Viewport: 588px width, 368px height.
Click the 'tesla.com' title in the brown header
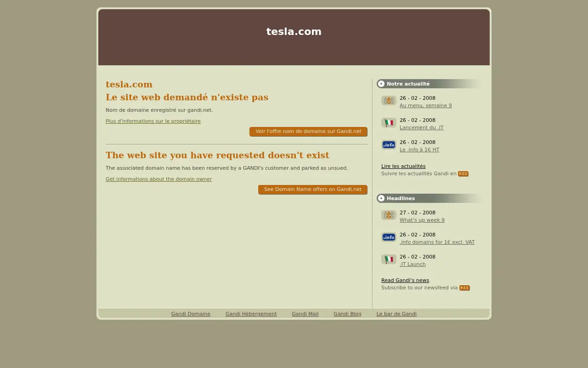[x=294, y=32]
